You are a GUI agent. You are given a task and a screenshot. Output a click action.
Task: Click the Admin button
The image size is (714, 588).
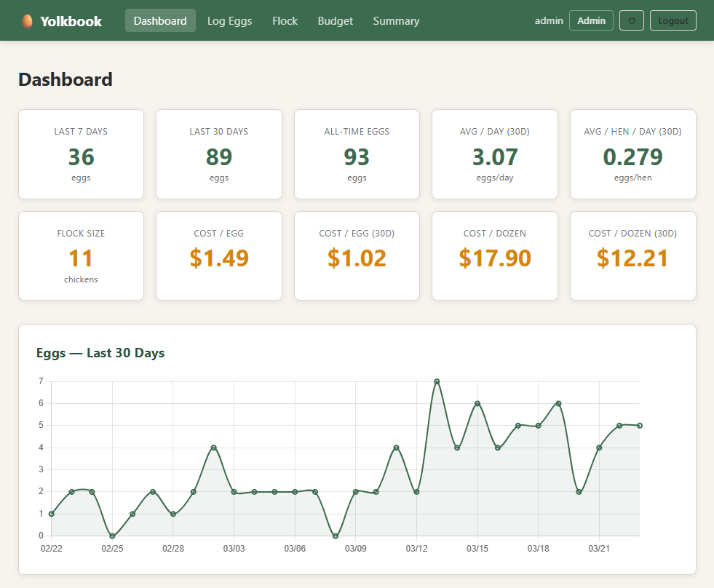point(591,20)
